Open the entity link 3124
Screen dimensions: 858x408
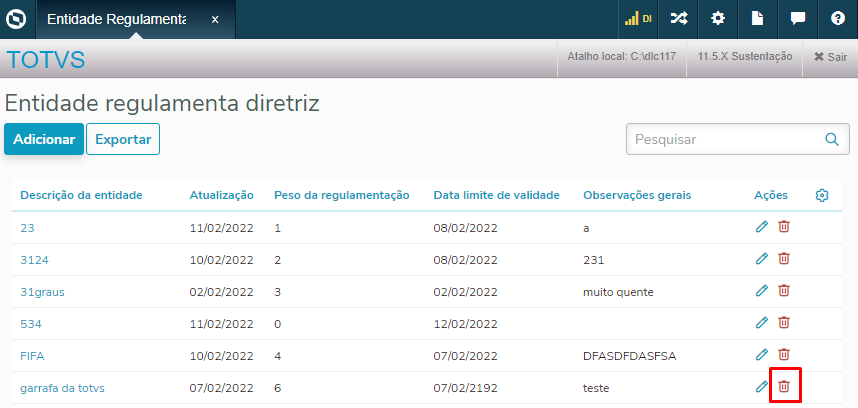(34, 260)
